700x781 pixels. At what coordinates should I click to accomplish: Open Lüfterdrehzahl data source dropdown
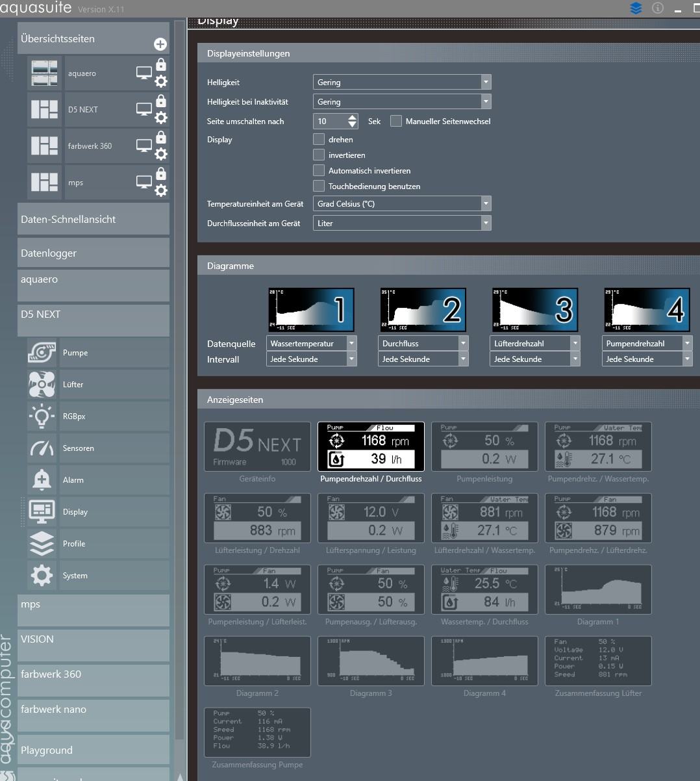tap(535, 343)
